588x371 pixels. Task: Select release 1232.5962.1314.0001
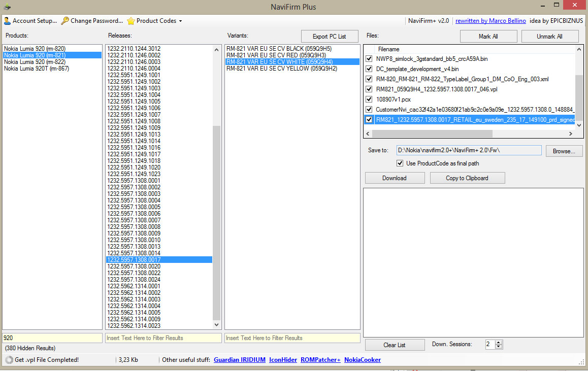pyautogui.click(x=159, y=286)
